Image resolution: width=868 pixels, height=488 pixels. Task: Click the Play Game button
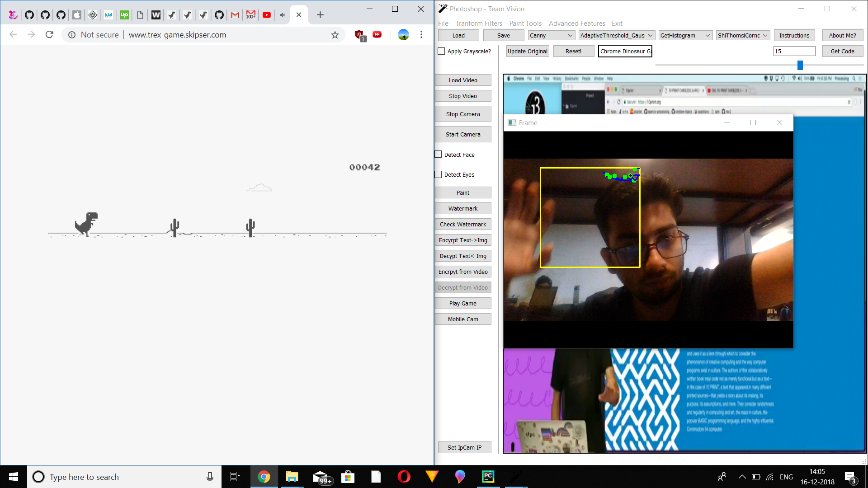pyautogui.click(x=462, y=303)
